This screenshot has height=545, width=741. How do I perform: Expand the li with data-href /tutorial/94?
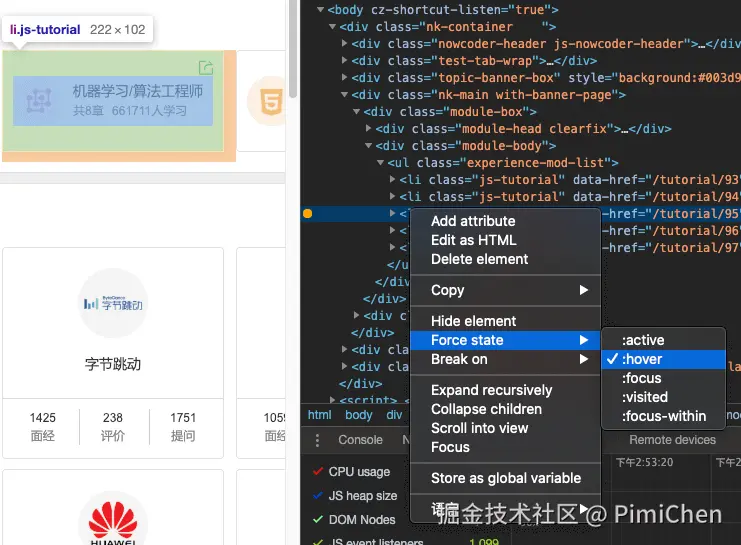393,197
